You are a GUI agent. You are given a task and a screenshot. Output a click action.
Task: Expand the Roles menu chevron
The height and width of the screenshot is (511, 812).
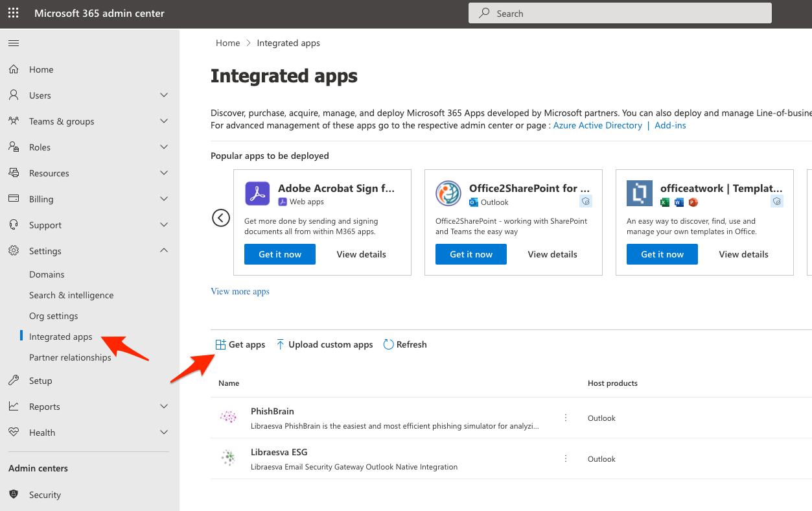pyautogui.click(x=164, y=147)
